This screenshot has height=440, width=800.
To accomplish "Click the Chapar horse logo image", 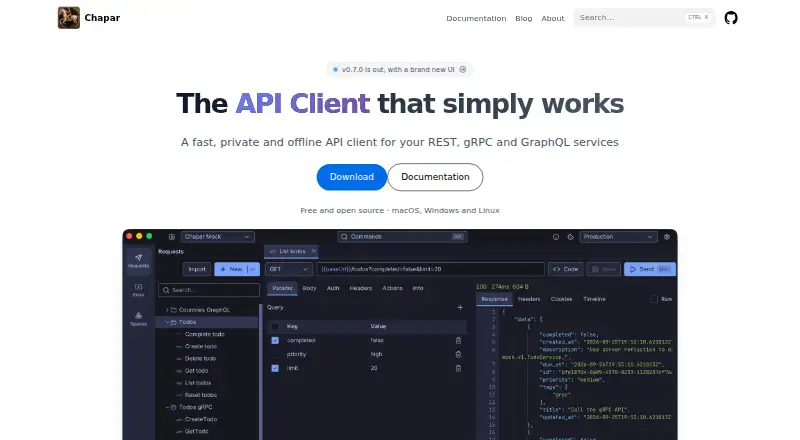I will click(69, 18).
